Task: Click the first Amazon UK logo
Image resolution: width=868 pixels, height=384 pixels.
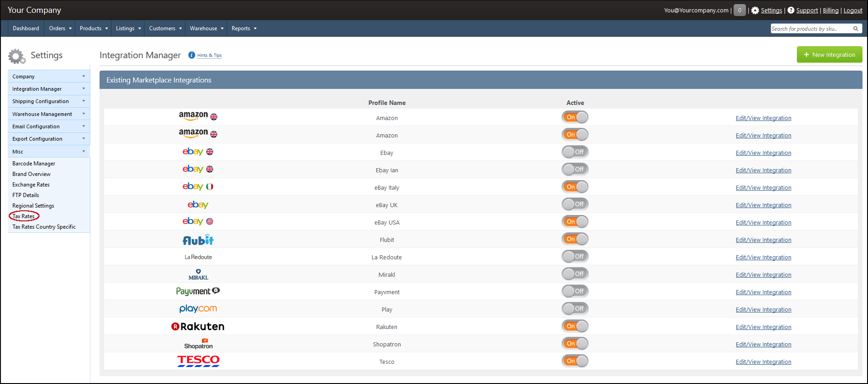Action: point(198,116)
